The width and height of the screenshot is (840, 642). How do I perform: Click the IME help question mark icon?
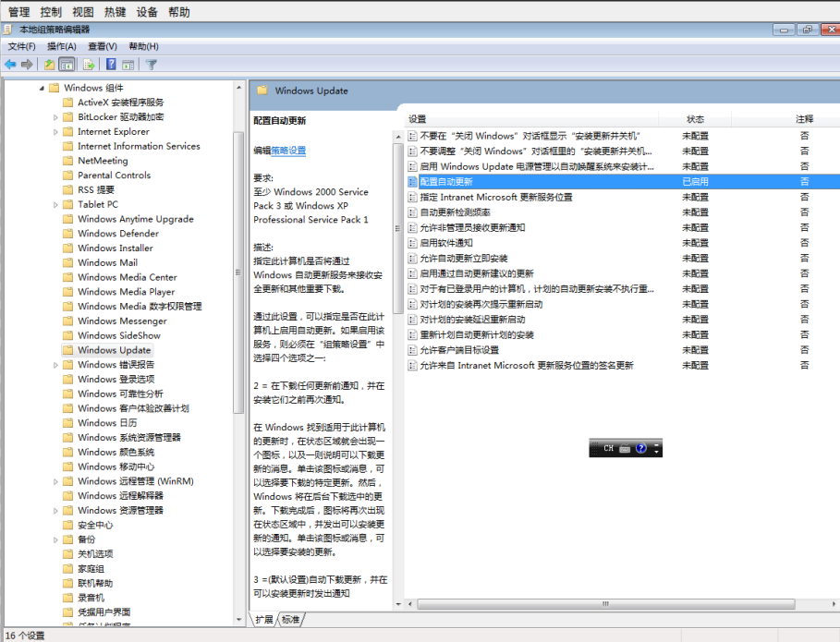640,448
